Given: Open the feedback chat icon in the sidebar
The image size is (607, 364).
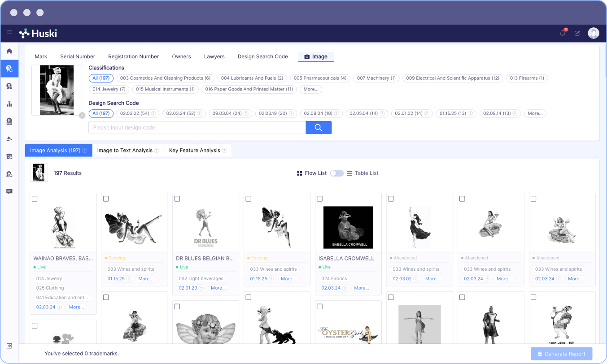Looking at the screenshot, I should [9, 191].
